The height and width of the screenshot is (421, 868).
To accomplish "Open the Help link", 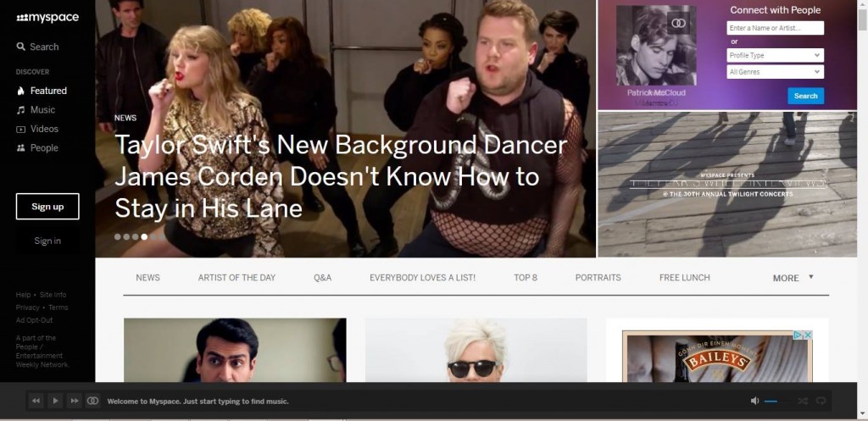I will 23,295.
